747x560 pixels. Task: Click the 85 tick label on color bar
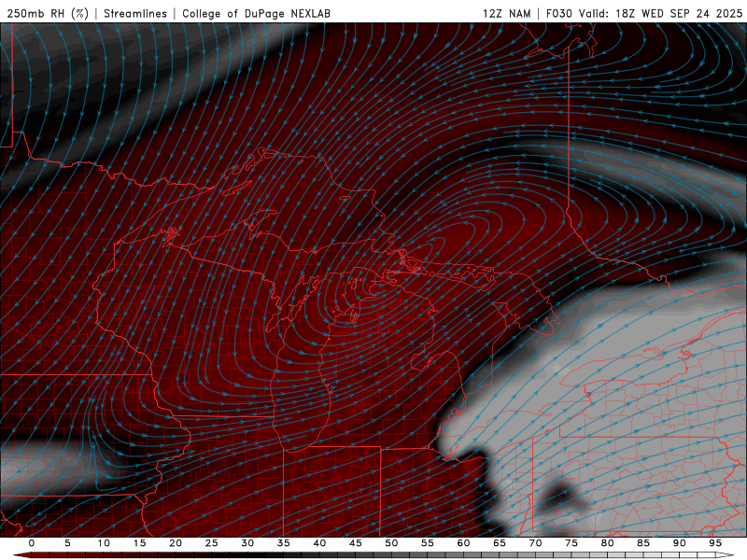point(643,543)
